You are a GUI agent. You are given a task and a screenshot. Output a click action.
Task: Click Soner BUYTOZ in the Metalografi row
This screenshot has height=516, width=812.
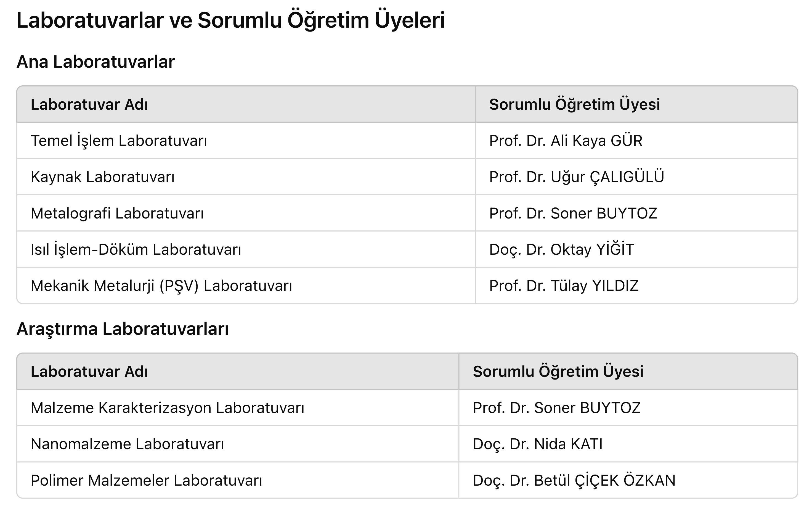click(604, 213)
